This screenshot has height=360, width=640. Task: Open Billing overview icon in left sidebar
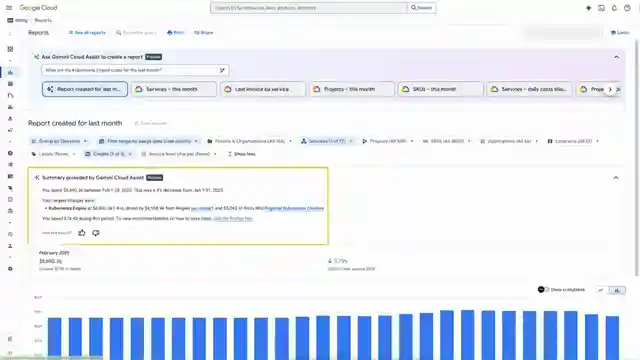click(10, 49)
